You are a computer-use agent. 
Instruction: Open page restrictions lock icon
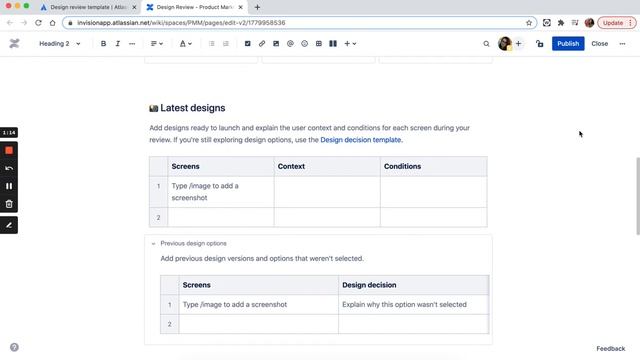pyautogui.click(x=540, y=44)
